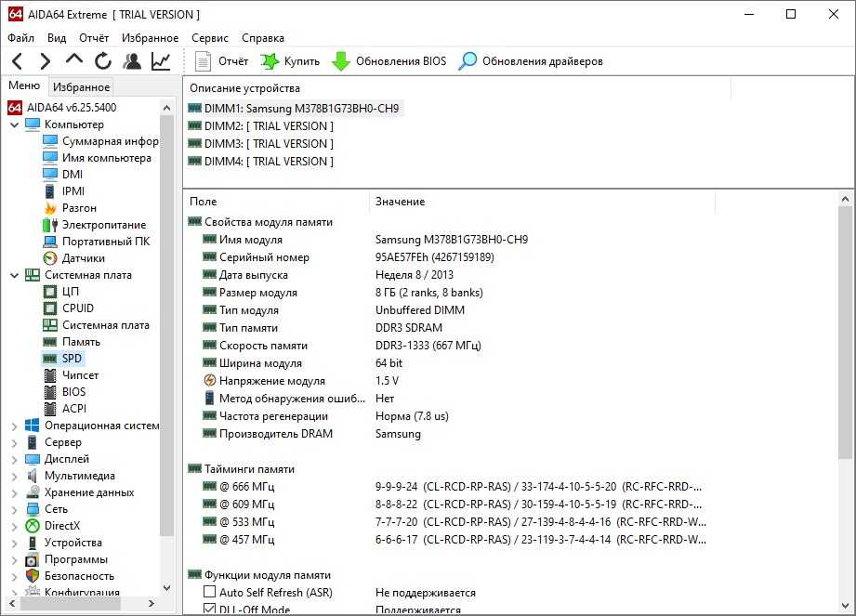Go up one level with Up arrow
Viewport: 856px width, 616px height.
[74, 61]
